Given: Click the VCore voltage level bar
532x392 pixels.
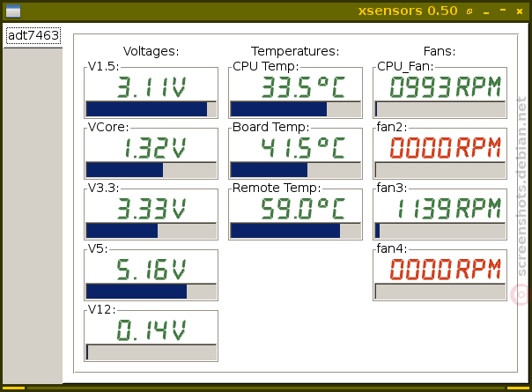Looking at the screenshot, I should (151, 170).
